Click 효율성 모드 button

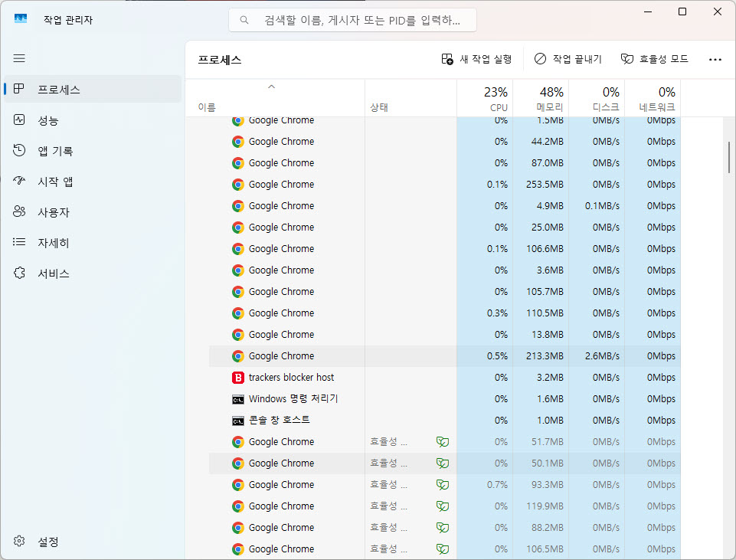655,59
